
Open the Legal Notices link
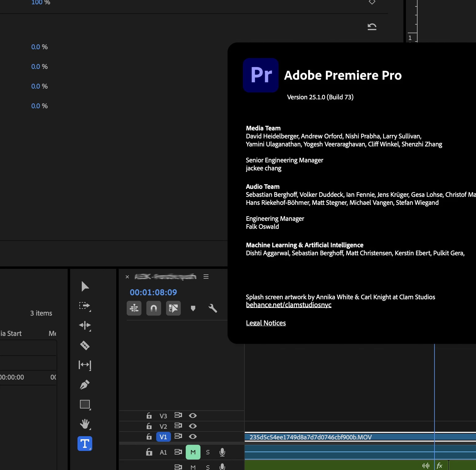266,323
